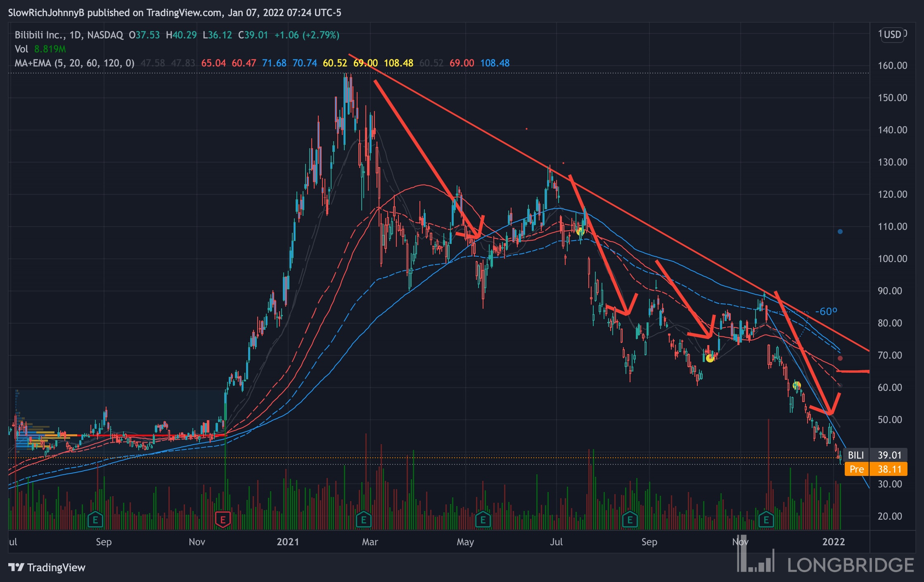Click the yellow dot marker near 70.00 level
Screen dimensions: 924x582
coord(710,358)
